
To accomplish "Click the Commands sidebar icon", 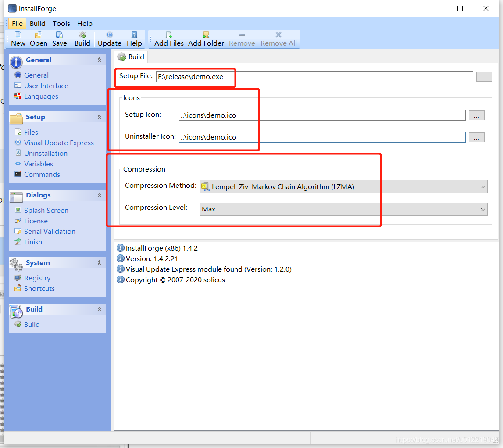I will pyautogui.click(x=18, y=174).
